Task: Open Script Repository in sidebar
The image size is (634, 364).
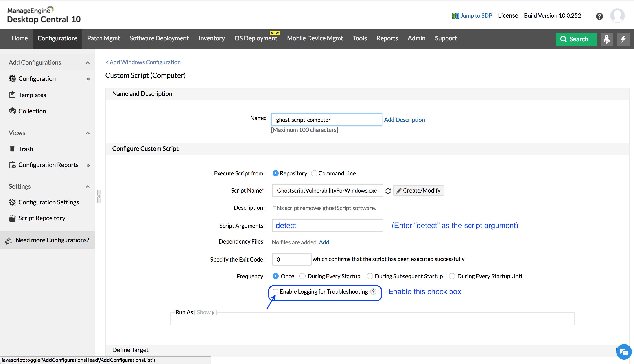Action: [x=42, y=218]
